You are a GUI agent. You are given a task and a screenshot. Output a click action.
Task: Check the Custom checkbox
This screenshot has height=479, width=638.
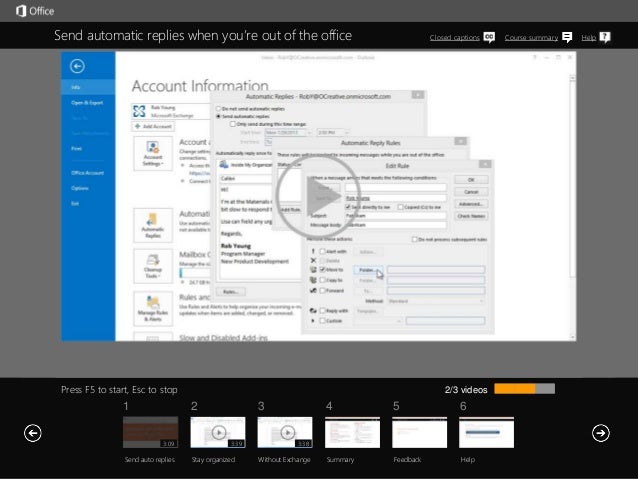(x=322, y=321)
